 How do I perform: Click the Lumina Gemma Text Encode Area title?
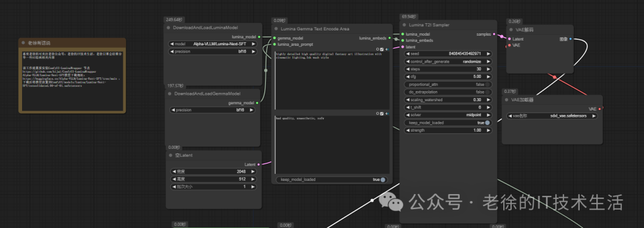pos(315,29)
